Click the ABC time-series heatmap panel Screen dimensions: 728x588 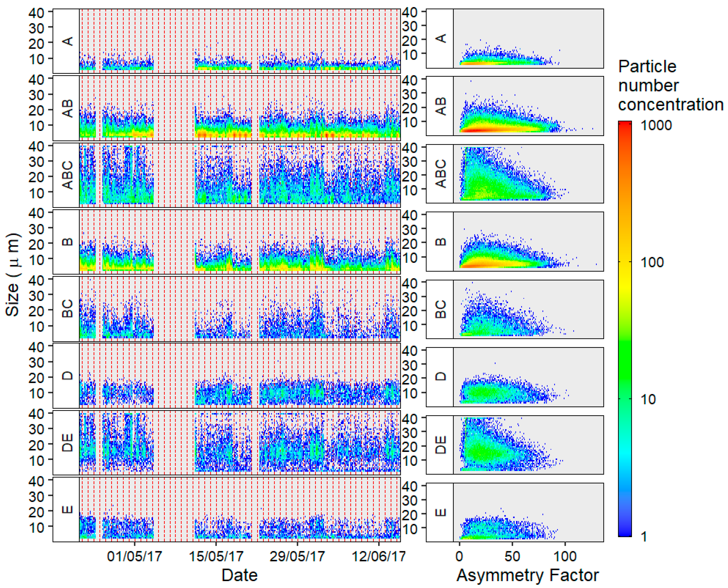point(240,175)
